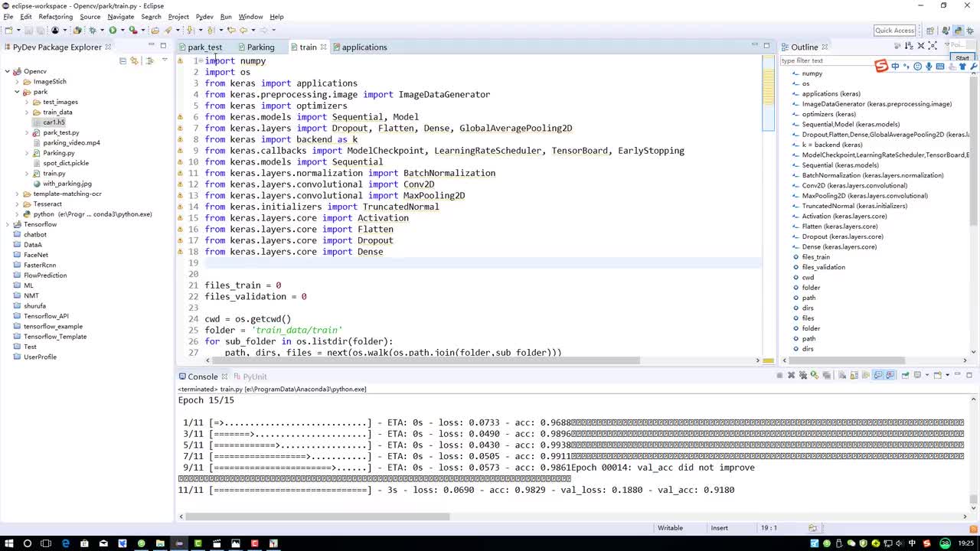Click the Open Perspective icon
Viewport: 980px width, 551px height.
930,31
